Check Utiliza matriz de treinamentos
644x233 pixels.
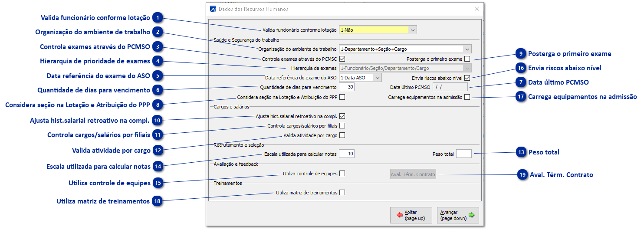[x=342, y=193]
